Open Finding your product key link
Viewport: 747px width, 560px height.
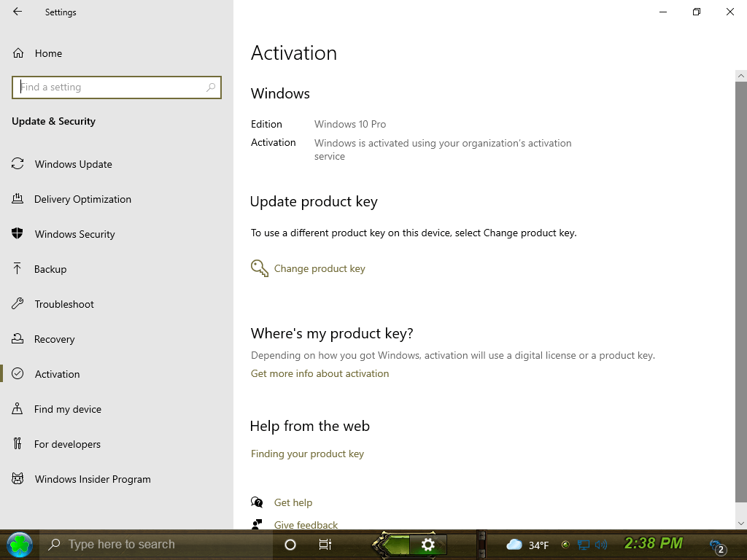(307, 454)
